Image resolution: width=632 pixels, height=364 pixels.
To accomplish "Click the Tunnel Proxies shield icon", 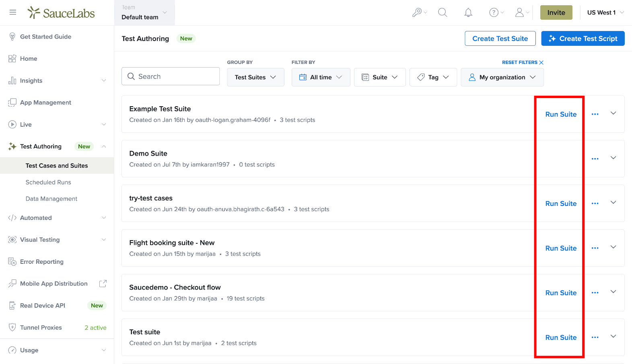I will [x=12, y=327].
